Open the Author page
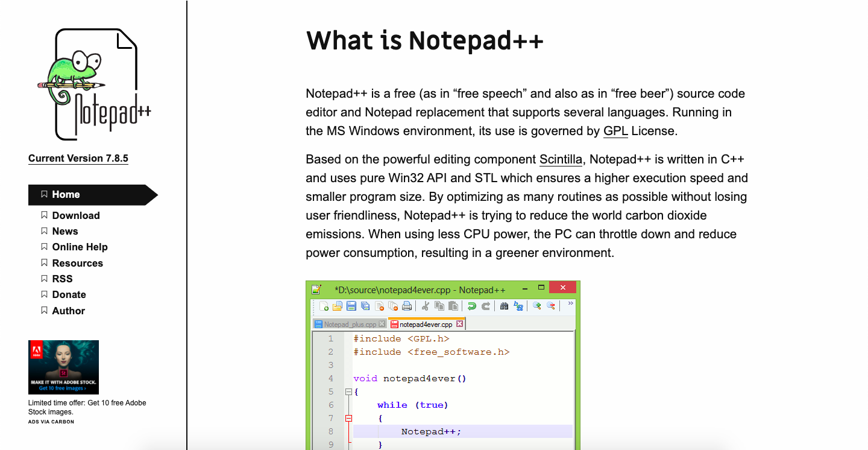The width and height of the screenshot is (868, 450). (68, 311)
